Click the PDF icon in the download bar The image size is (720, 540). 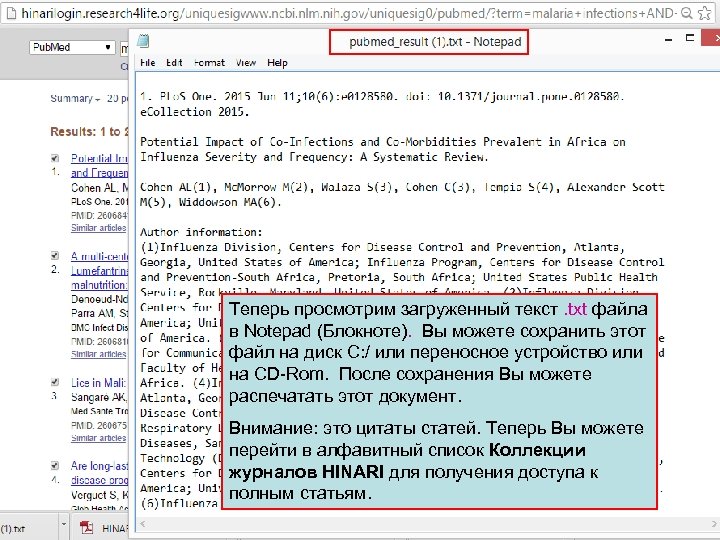point(86,528)
